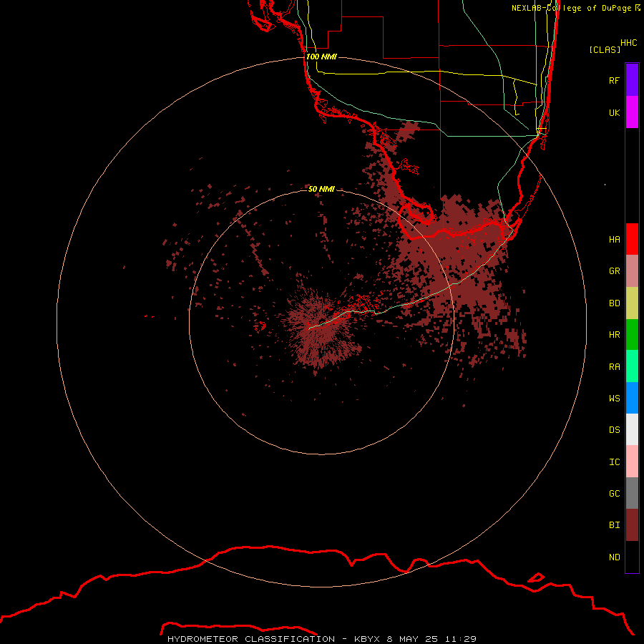Click the ND black legend swatch
The image size is (644, 644).
click(632, 557)
